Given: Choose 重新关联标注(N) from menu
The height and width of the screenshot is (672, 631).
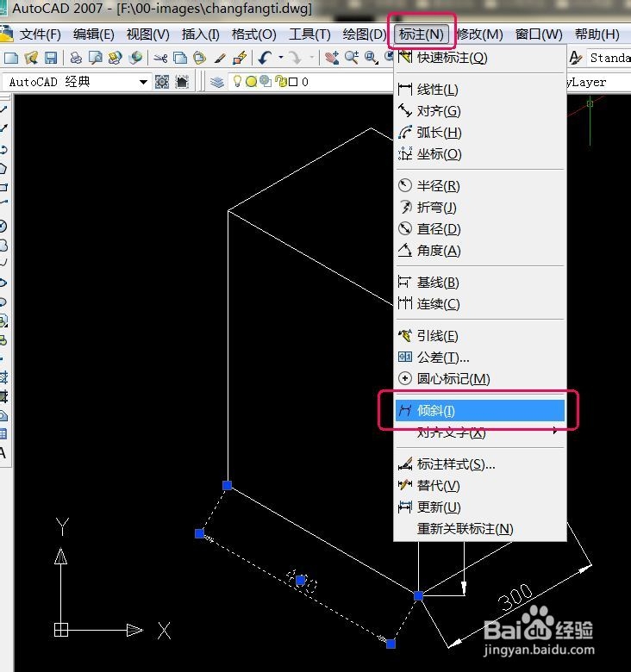Looking at the screenshot, I should point(479,528).
